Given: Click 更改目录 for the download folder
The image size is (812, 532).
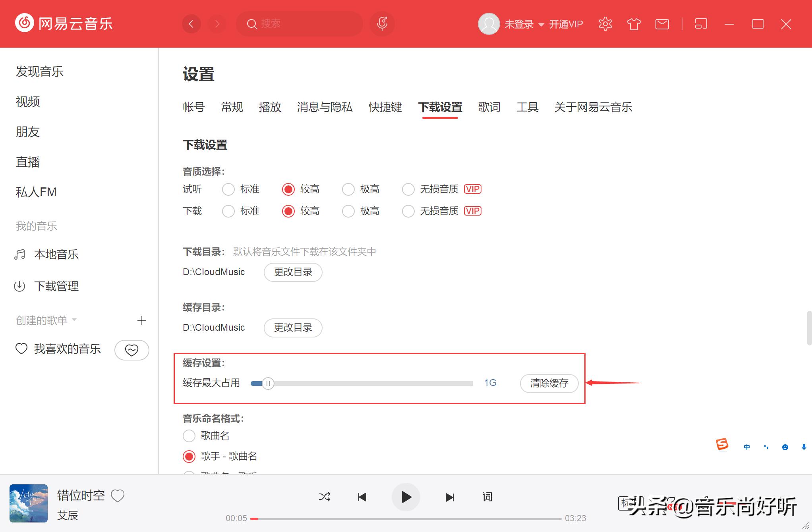Looking at the screenshot, I should tap(293, 272).
